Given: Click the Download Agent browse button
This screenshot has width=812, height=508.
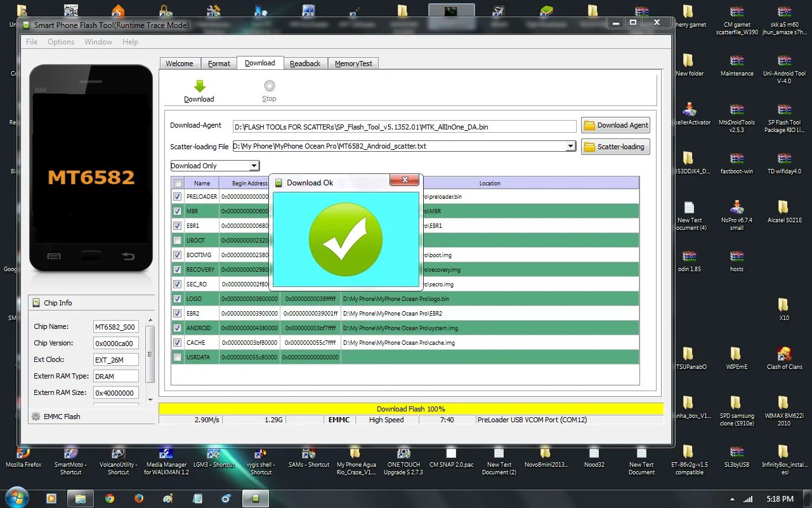Looking at the screenshot, I should (615, 125).
